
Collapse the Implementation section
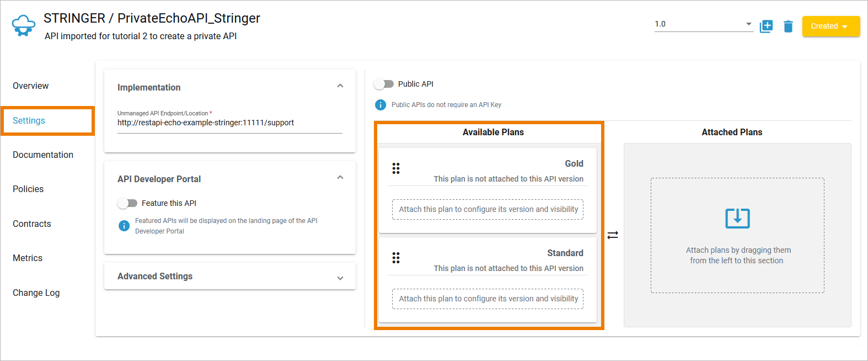coord(340,86)
